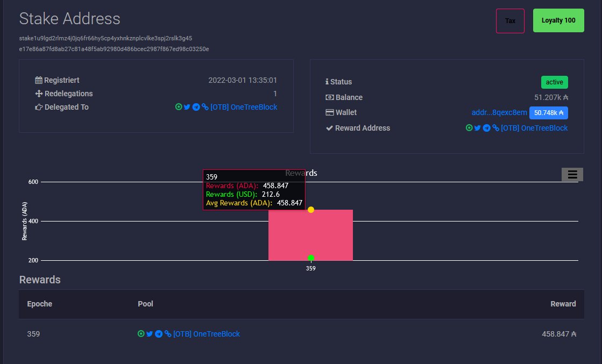Open the addr...8qexc8em wallet link

tap(499, 112)
